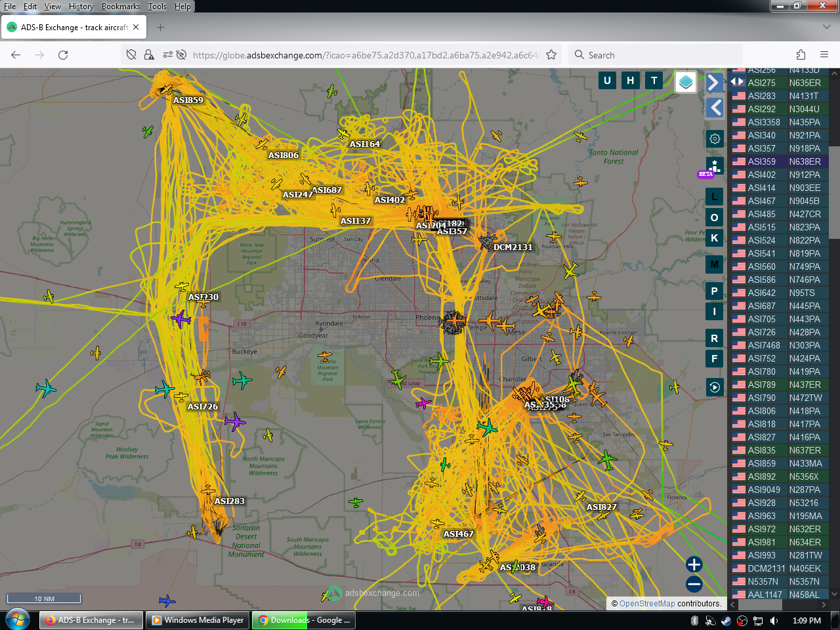
Task: Bookmark this page with the star
Action: tap(551, 55)
